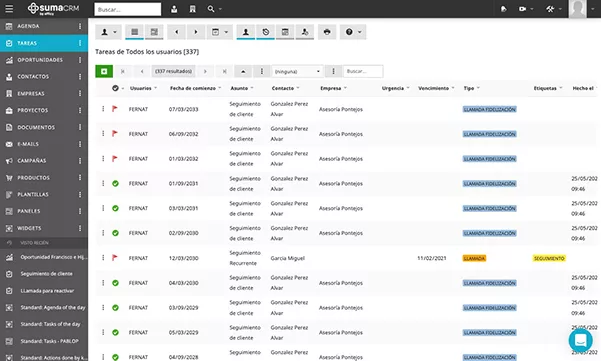This screenshot has width=601, height=361.
Task: Click the company building icon beside search
Action: click(192, 9)
